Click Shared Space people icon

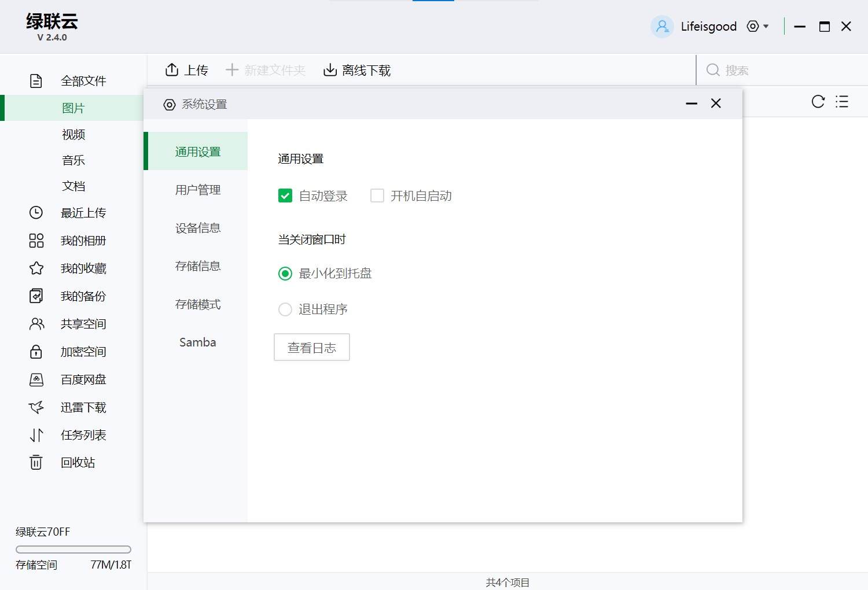pos(36,324)
